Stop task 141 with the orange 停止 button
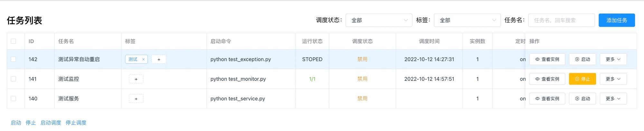The height and width of the screenshot is (131, 644). [582, 79]
